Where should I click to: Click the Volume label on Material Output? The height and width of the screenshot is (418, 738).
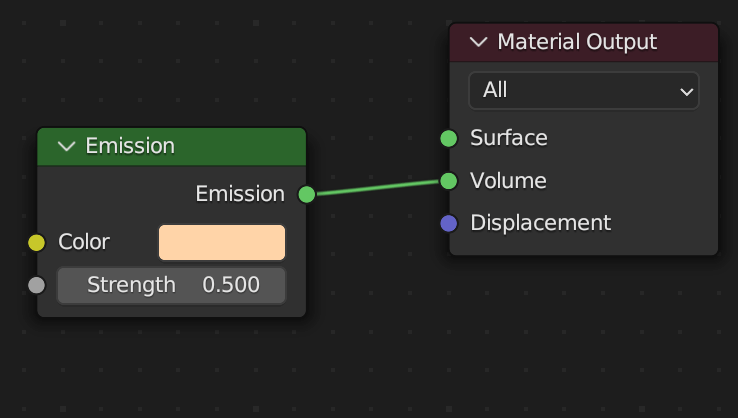pyautogui.click(x=508, y=181)
